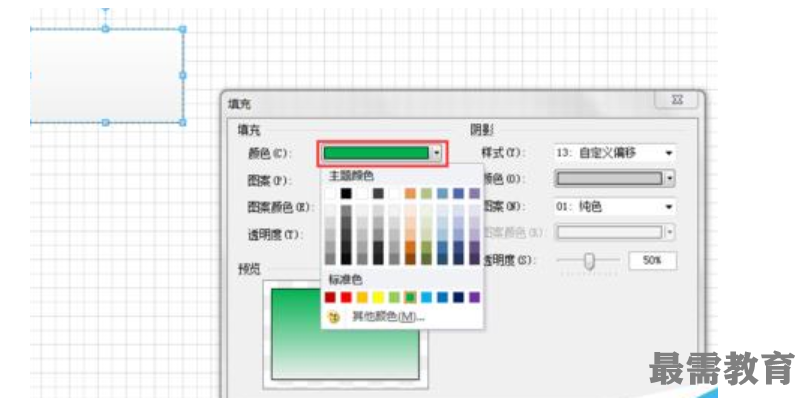This screenshot has height=408, width=801.
Task: Click the shape's top-right corner selection handle
Action: click(183, 29)
